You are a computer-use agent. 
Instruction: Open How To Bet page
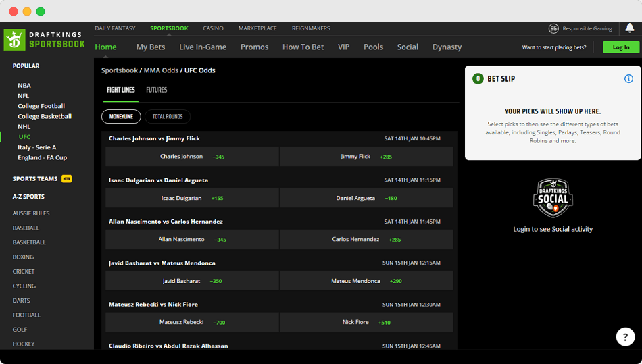pos(303,47)
